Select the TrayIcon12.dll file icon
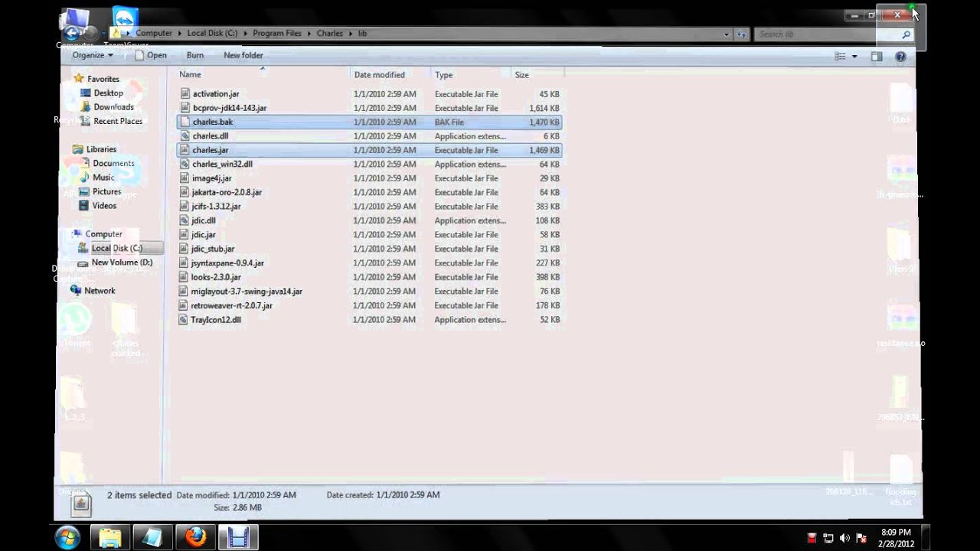Image resolution: width=980 pixels, height=551 pixels. (185, 320)
